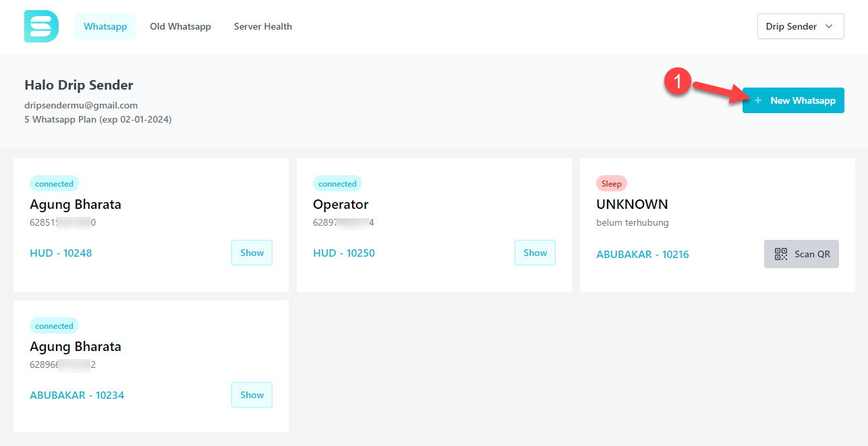Click the phone number above ABUBAKAR - 10234

(x=63, y=364)
